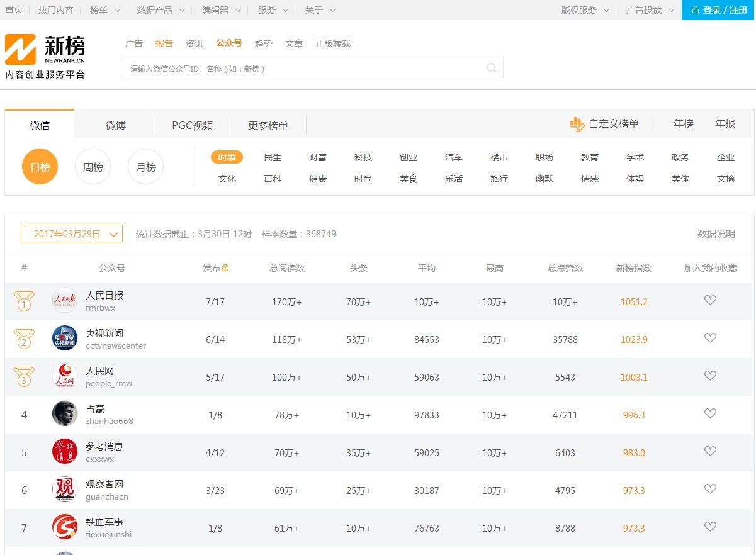
Task: Expand the 热门内容 menu
Action: point(56,10)
